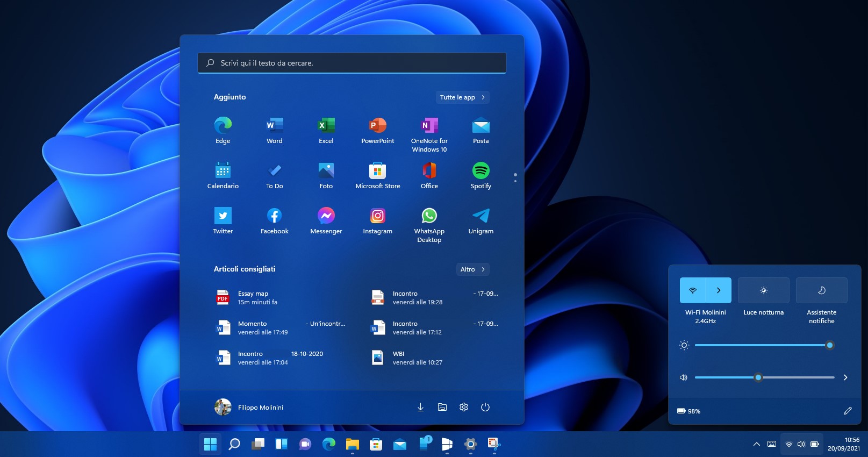
Task: Enable Luce notturna night light
Action: coord(764,290)
